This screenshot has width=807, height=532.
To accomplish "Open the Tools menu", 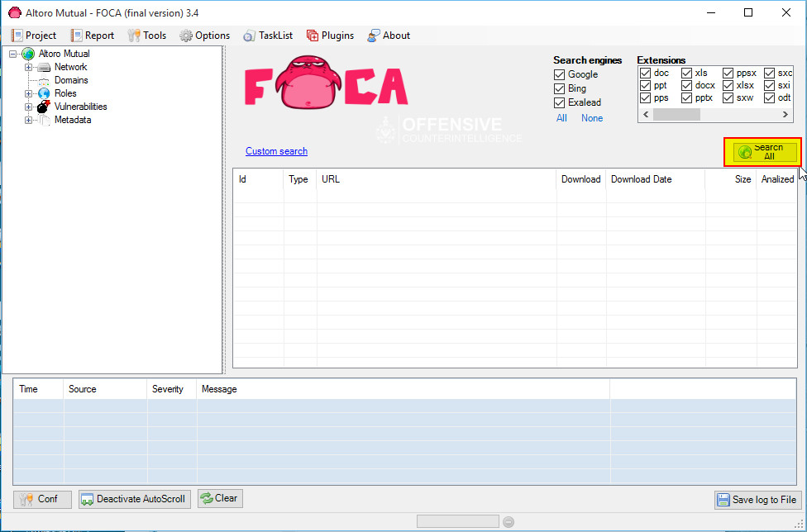I will coord(147,36).
